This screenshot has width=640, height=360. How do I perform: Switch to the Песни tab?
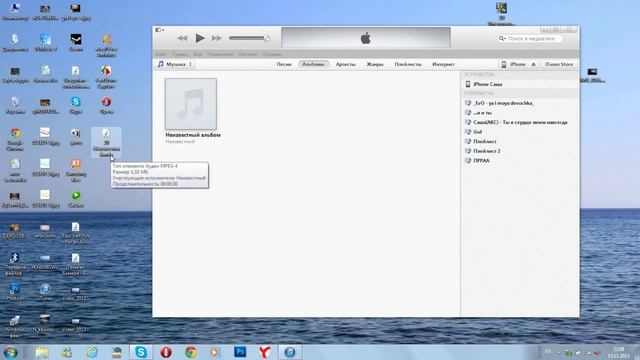tap(284, 64)
